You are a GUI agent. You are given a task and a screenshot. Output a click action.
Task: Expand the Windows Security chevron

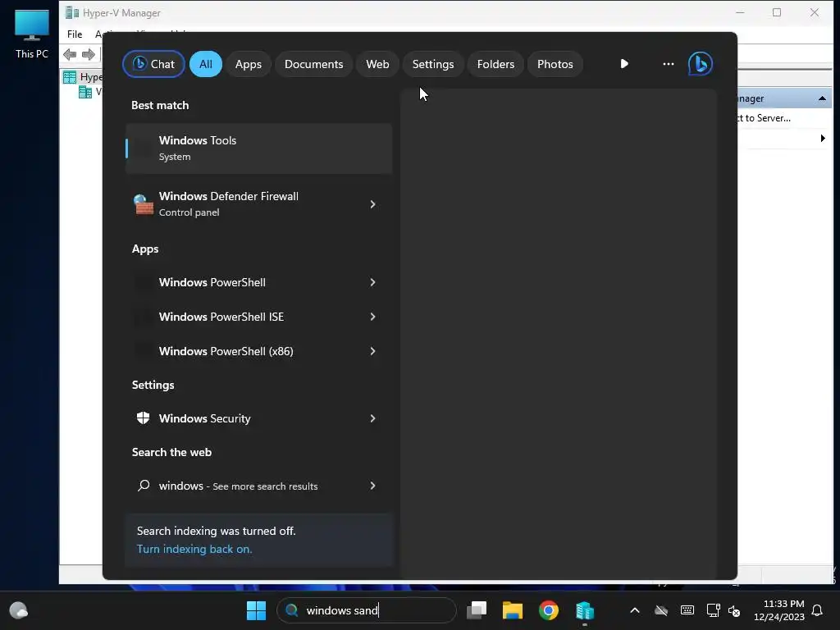coord(372,418)
